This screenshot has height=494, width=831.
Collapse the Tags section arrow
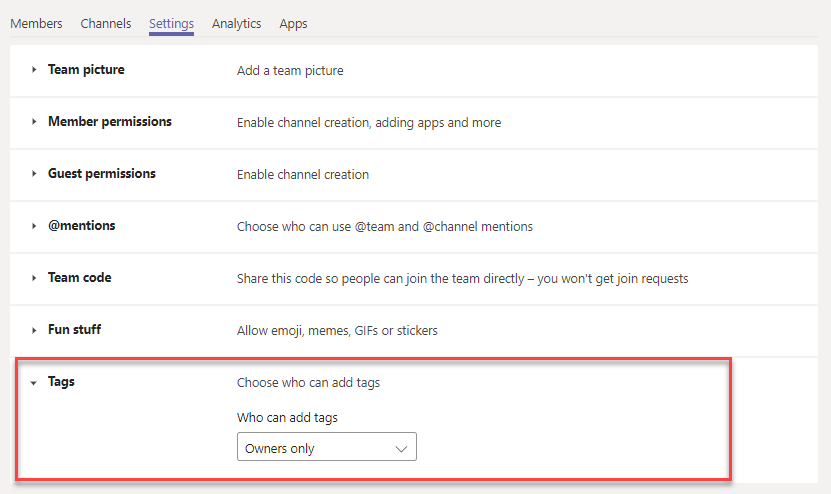pos(33,383)
